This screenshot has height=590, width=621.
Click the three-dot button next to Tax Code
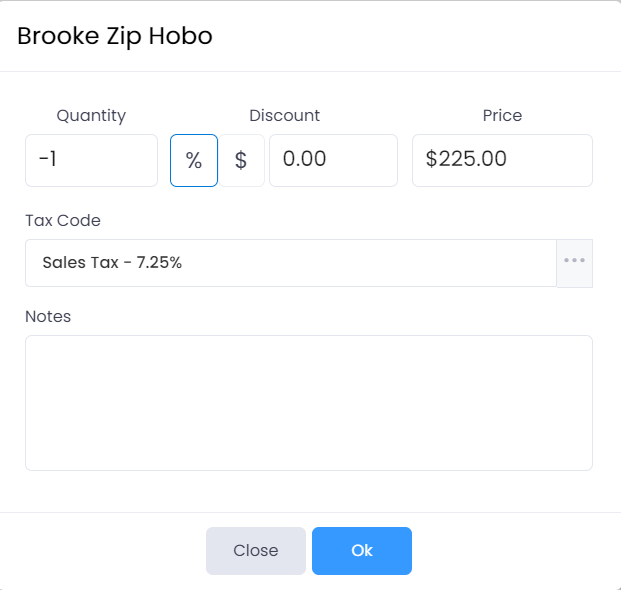pos(574,263)
